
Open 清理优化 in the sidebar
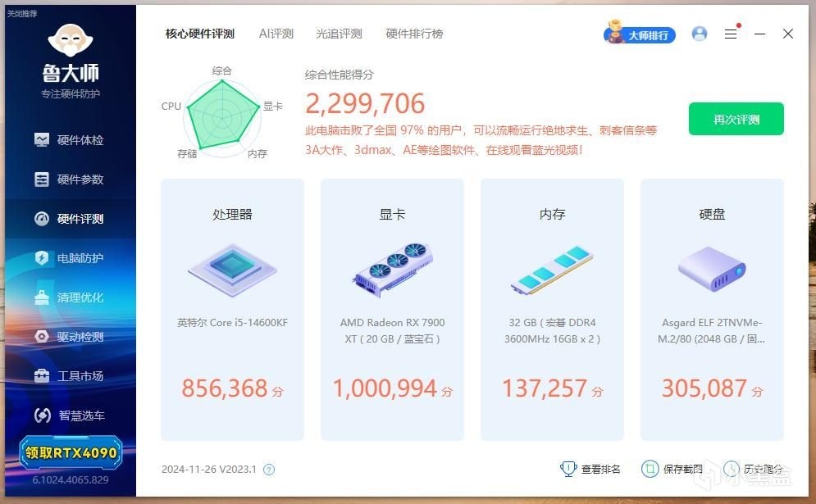tap(71, 297)
